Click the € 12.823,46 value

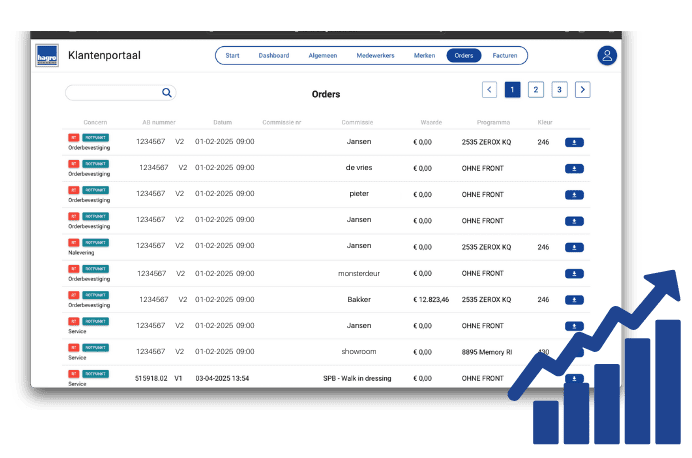pyautogui.click(x=431, y=300)
